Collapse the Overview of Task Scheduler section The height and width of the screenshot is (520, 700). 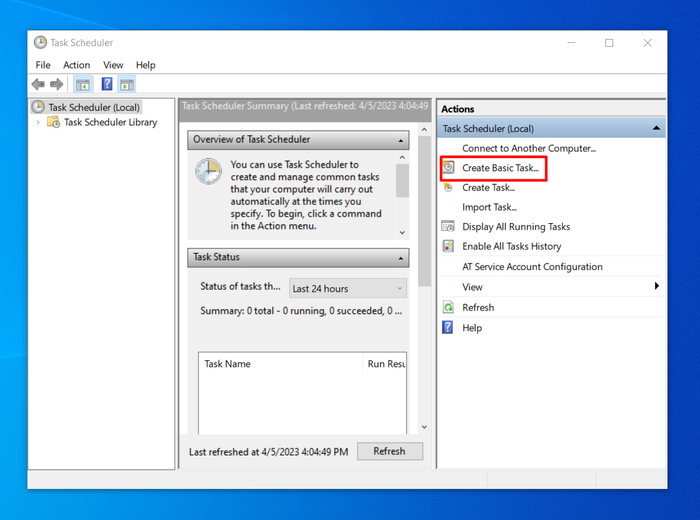click(401, 141)
